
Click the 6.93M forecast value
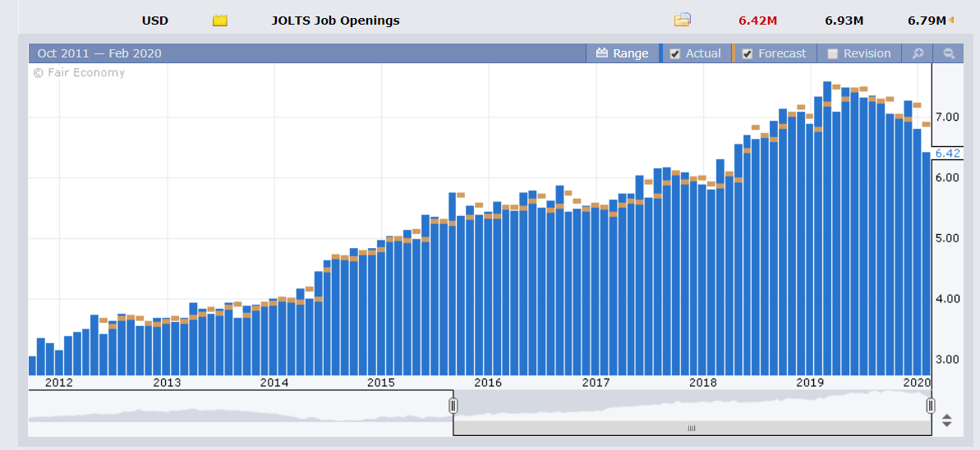pos(844,21)
